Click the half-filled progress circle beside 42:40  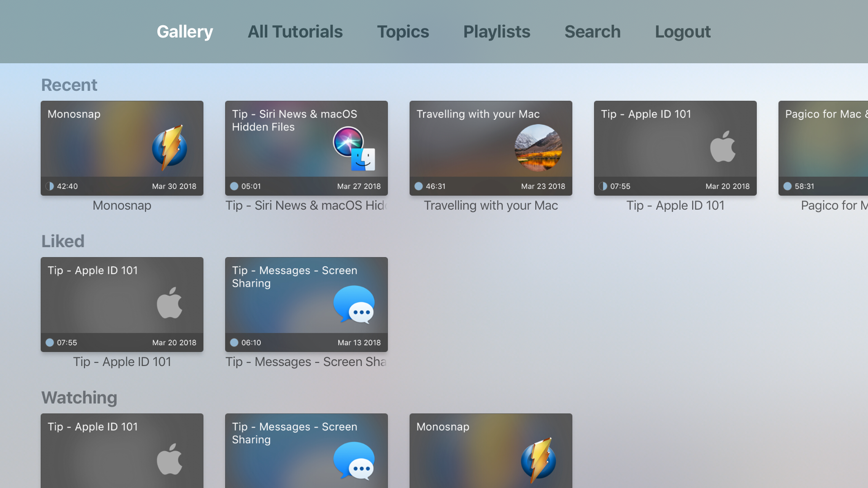click(x=50, y=186)
